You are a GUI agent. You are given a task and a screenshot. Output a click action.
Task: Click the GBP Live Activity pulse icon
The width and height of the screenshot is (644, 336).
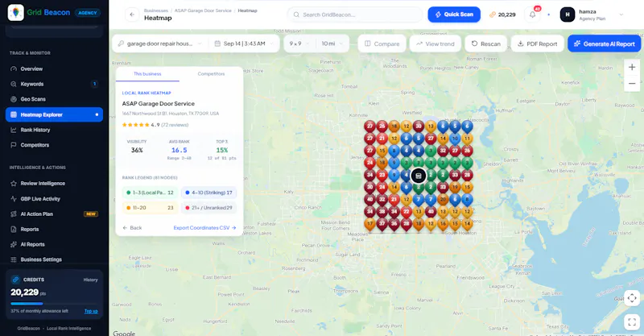pyautogui.click(x=14, y=199)
